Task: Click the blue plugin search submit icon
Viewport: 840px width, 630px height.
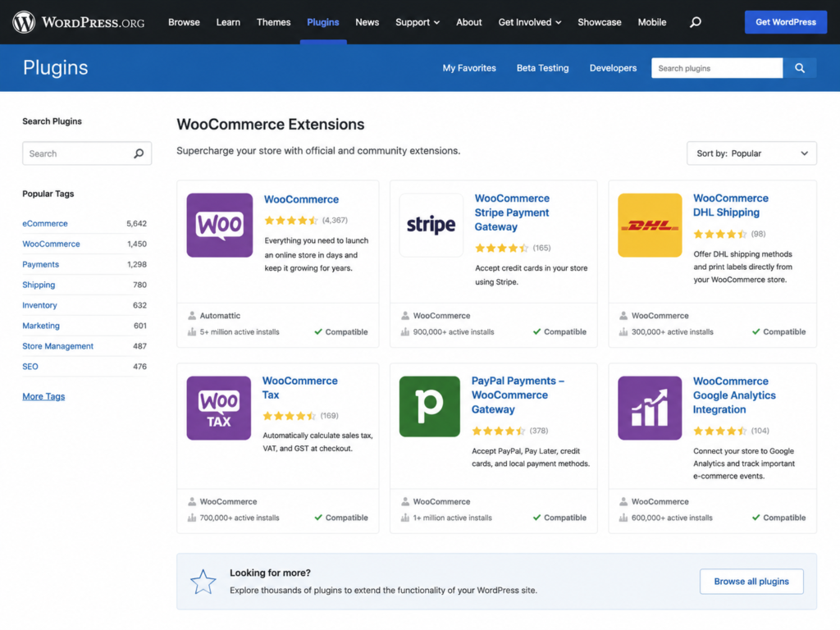Action: pyautogui.click(x=799, y=68)
